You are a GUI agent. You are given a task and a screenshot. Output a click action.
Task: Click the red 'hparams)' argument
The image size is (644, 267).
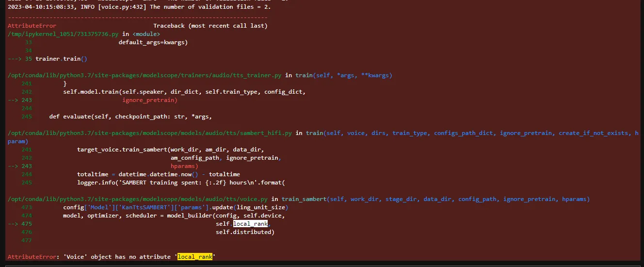point(184,166)
